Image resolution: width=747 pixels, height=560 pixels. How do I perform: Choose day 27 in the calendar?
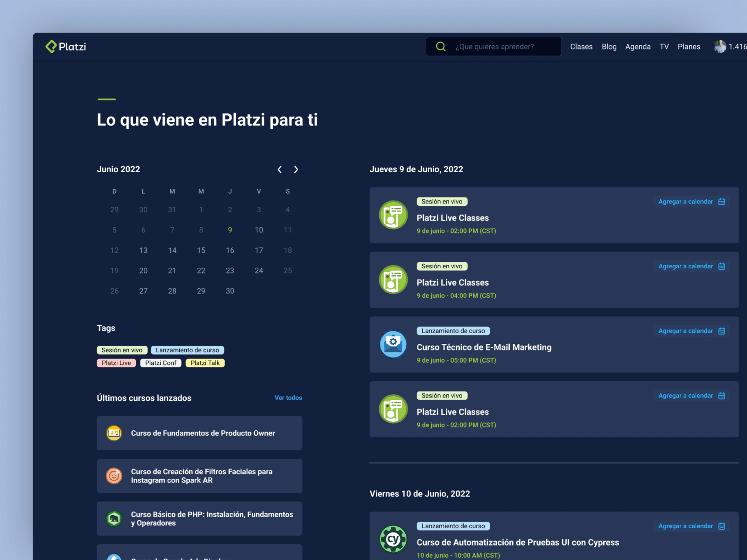pyautogui.click(x=143, y=291)
